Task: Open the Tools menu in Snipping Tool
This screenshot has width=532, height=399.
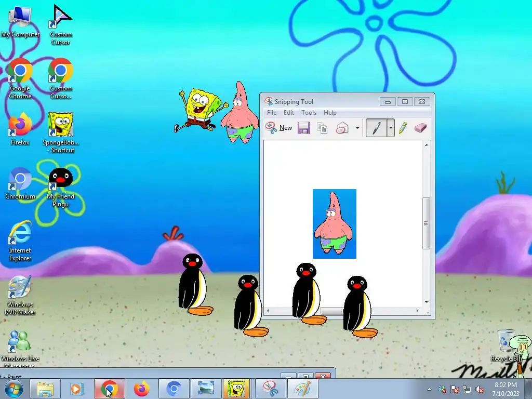Action: (309, 113)
